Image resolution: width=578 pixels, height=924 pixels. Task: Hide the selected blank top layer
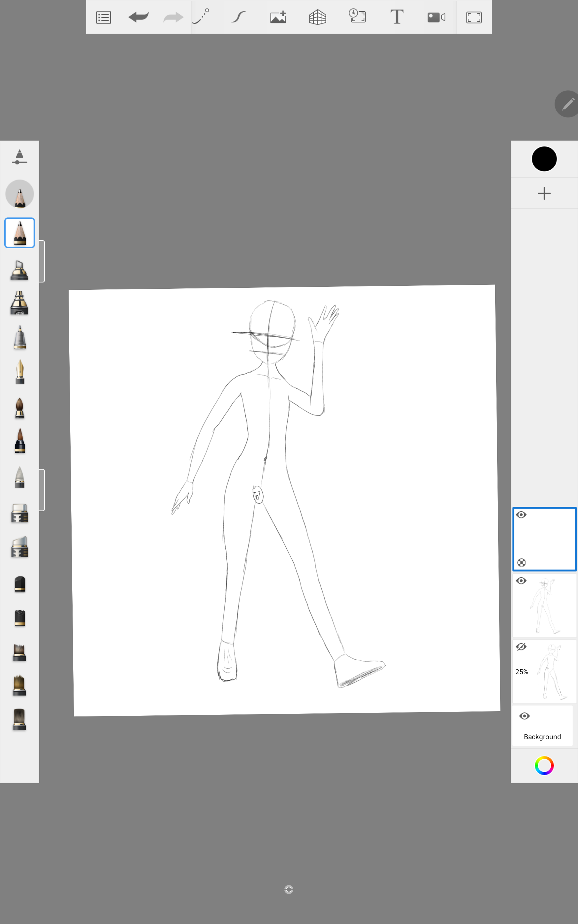click(521, 515)
